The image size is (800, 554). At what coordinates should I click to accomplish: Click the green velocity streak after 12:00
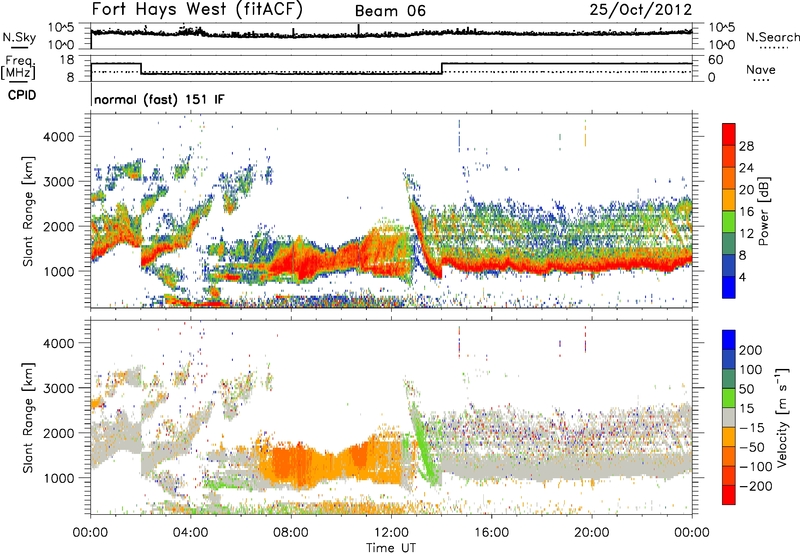coord(424,449)
